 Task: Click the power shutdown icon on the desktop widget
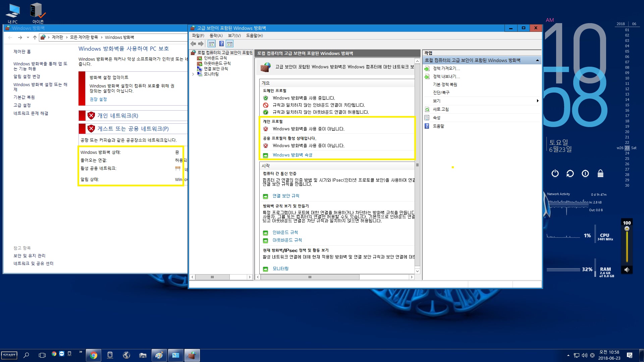[555, 173]
